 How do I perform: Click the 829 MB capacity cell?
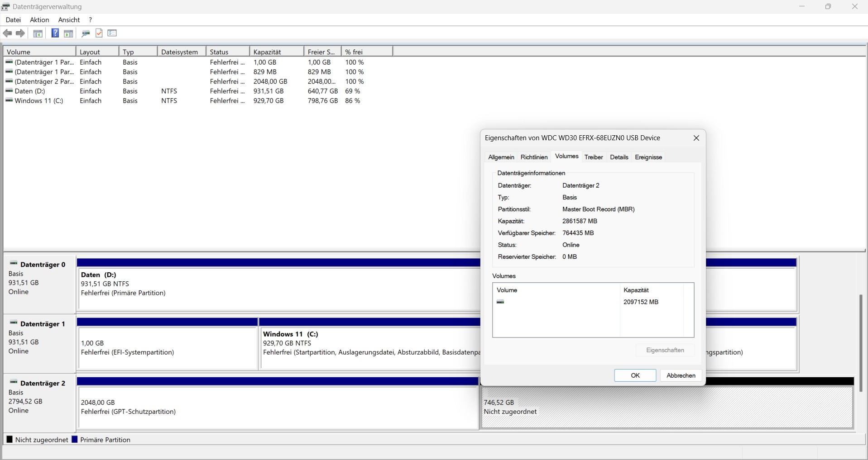(x=265, y=72)
